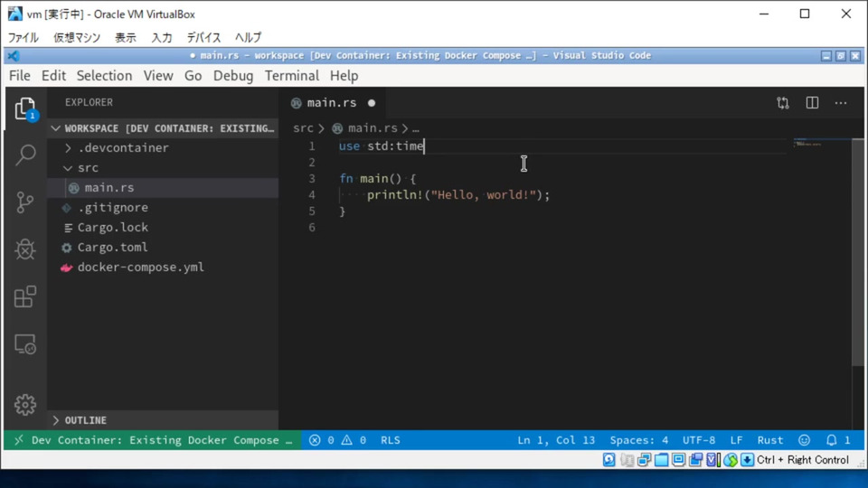Open the Debug menu
The width and height of the screenshot is (868, 488).
233,76
